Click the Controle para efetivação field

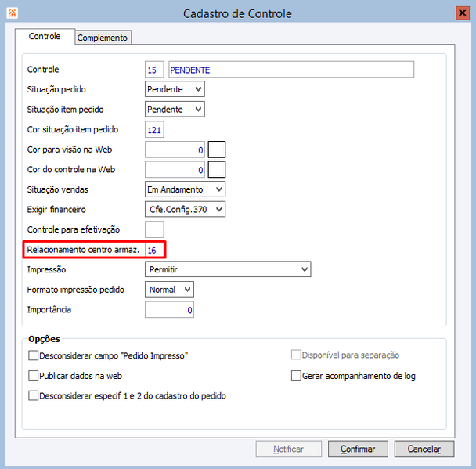[x=154, y=229]
